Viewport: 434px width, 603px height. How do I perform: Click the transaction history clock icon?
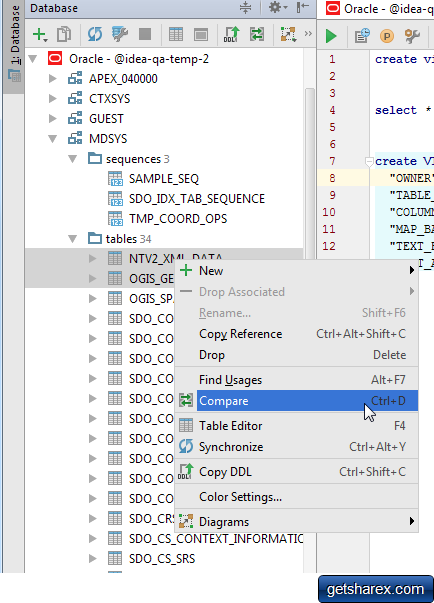[x=362, y=36]
